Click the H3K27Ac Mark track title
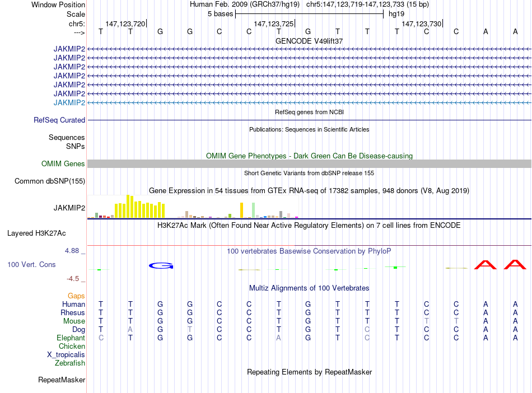Image resolution: width=532 pixels, height=393 pixels. coord(309,226)
